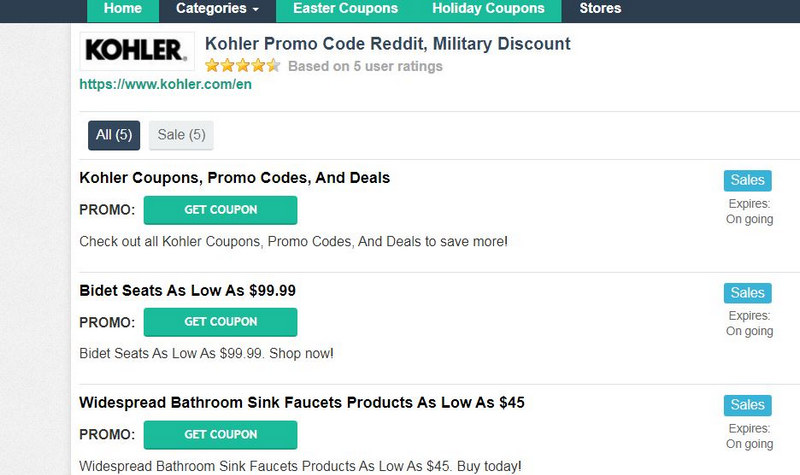Image resolution: width=800 pixels, height=475 pixels.
Task: Get coupon for Widespread Bathroom Sink Faucets
Action: coord(220,434)
